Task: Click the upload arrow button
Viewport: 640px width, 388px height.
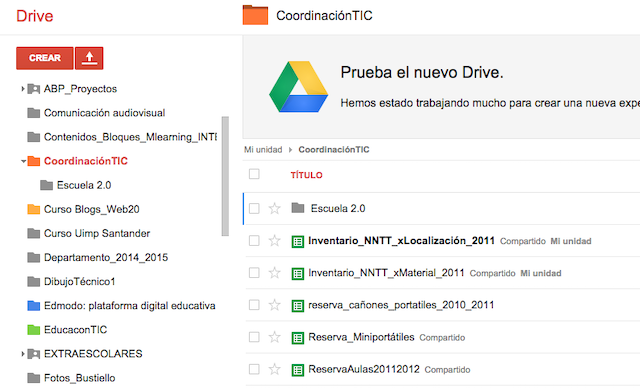Action: tap(89, 58)
